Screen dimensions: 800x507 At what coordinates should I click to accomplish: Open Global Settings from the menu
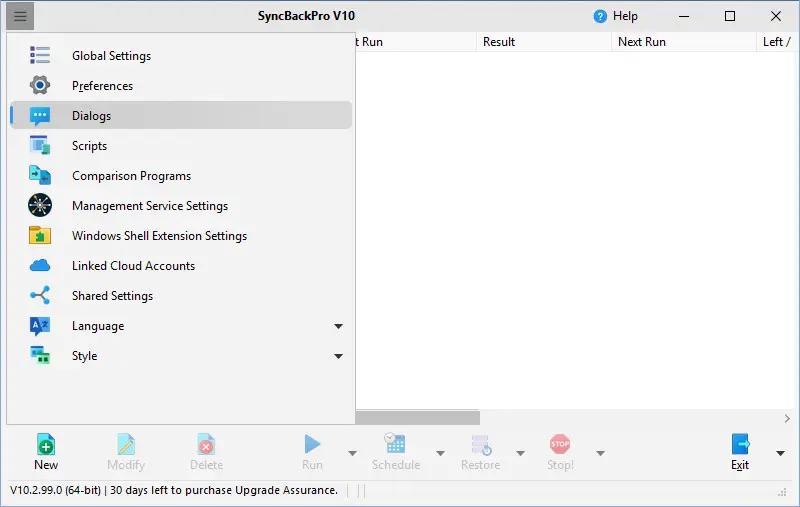point(181,56)
